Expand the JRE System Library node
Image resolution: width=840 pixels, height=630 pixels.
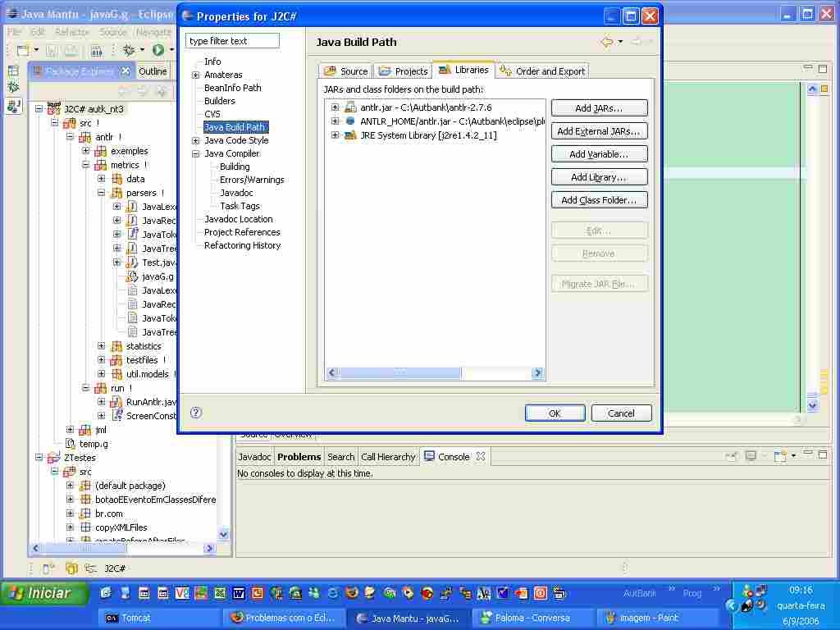[335, 135]
